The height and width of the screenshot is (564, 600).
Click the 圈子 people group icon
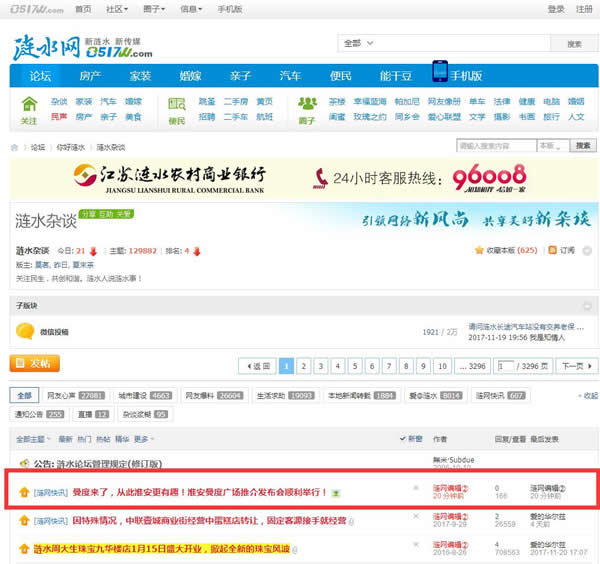(x=307, y=104)
